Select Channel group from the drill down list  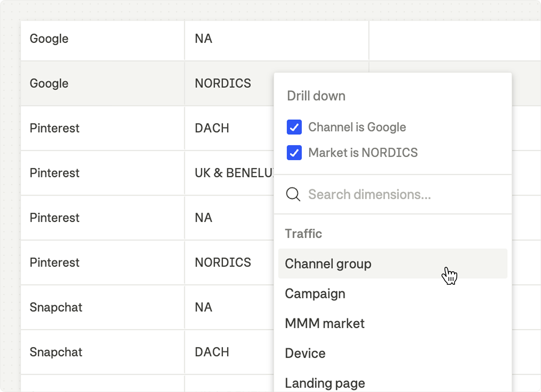point(328,264)
